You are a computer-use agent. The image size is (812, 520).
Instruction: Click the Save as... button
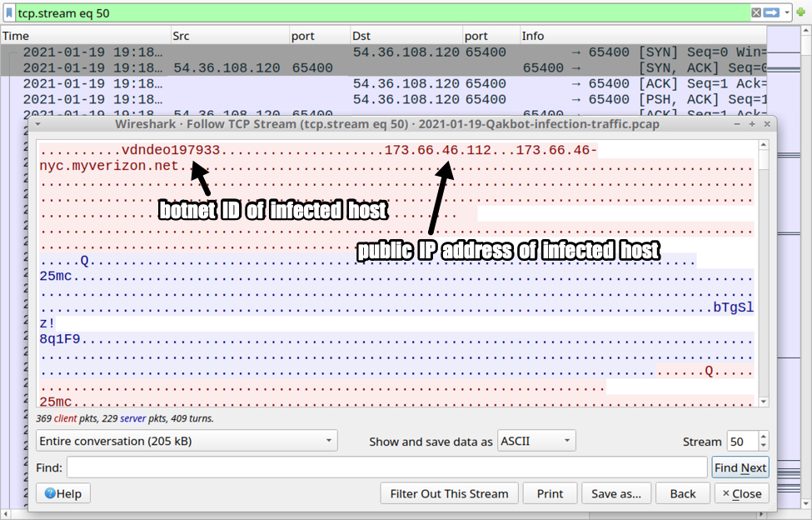coord(615,493)
